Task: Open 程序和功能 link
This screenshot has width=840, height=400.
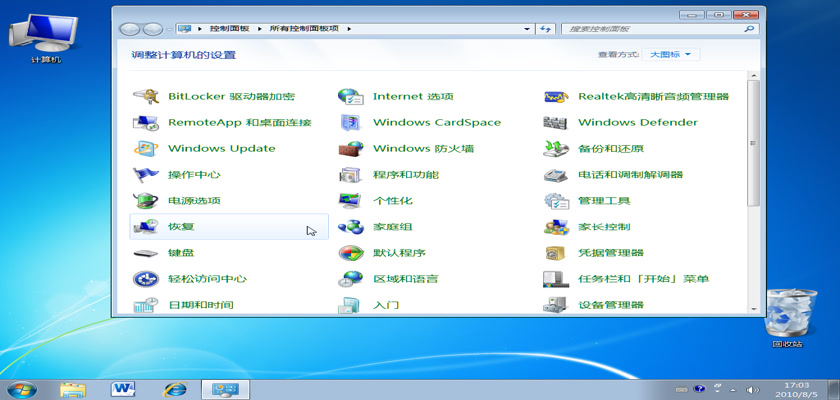Action: (405, 175)
